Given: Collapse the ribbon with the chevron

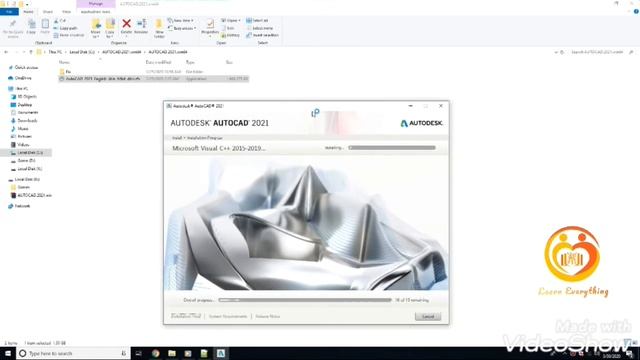Looking at the screenshot, I should [x=629, y=12].
